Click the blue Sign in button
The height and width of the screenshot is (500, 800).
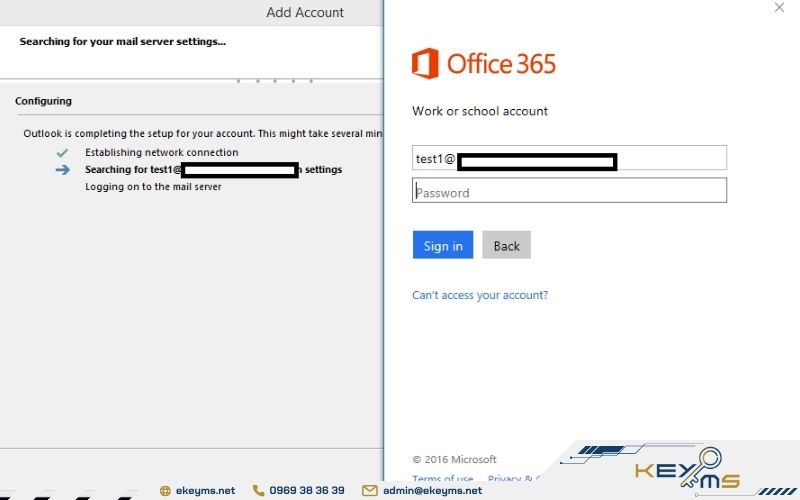tap(442, 245)
